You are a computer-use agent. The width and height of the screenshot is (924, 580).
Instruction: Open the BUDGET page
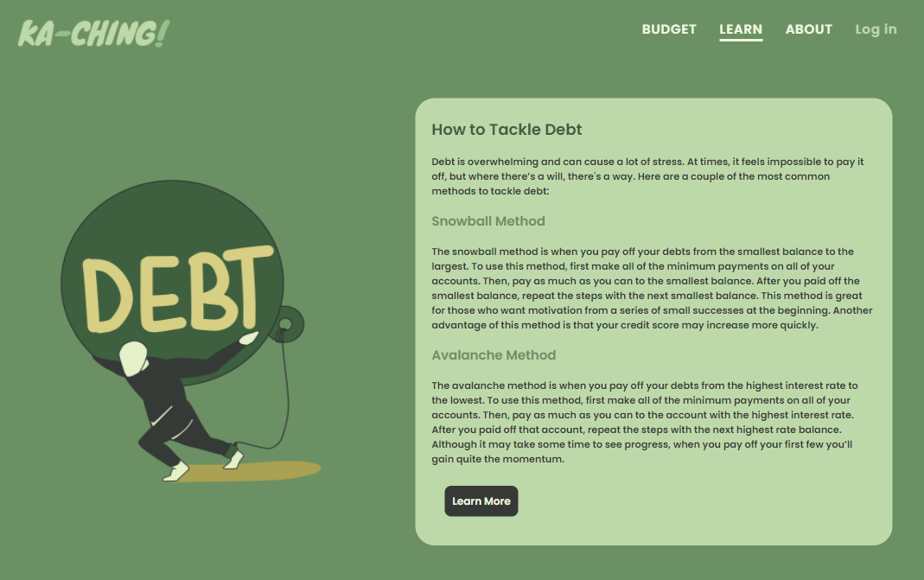point(669,29)
